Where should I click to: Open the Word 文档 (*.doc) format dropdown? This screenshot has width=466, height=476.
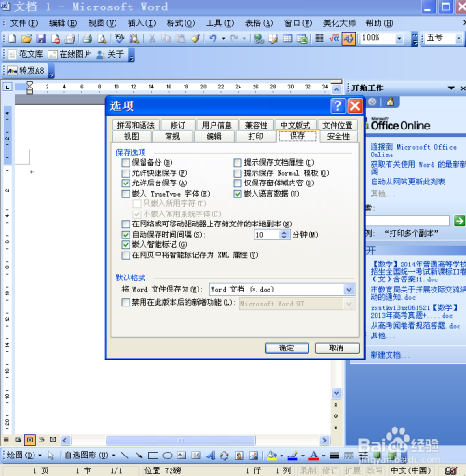point(349,290)
